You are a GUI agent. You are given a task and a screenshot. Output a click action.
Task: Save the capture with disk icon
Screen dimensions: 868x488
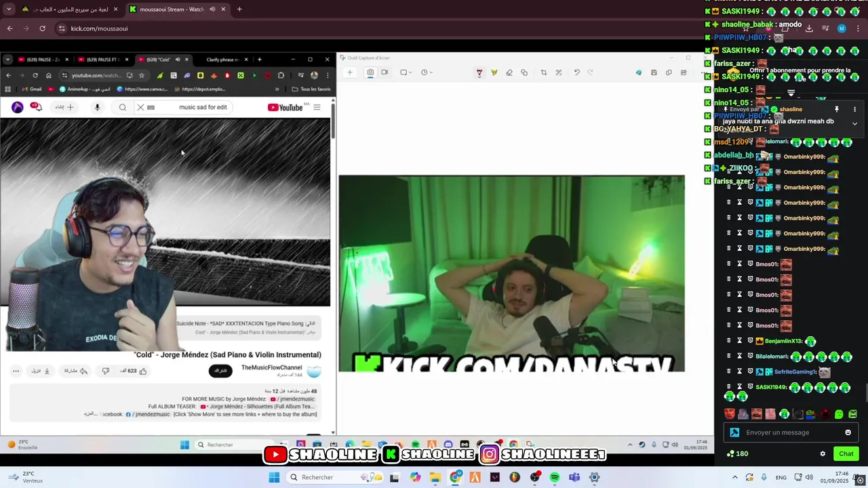tap(654, 73)
